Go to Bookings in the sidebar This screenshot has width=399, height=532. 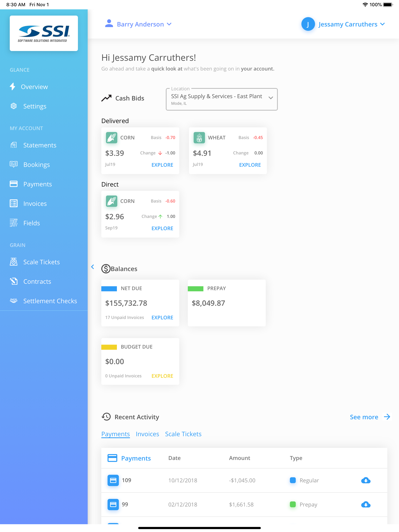[x=37, y=165]
